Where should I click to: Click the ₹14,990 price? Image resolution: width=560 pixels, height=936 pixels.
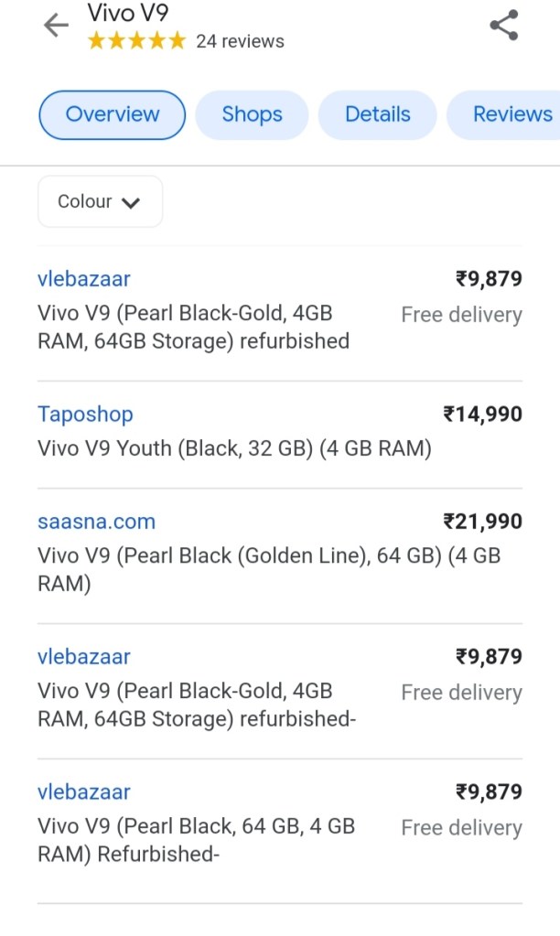coord(482,414)
